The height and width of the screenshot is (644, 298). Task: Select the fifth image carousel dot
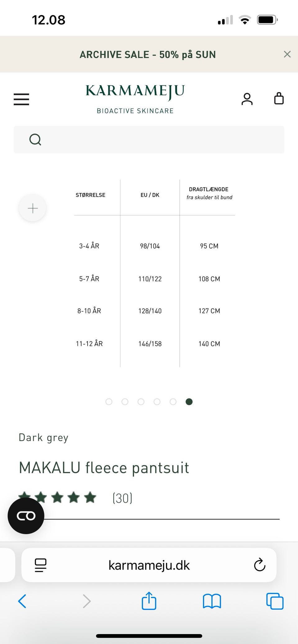(173, 402)
